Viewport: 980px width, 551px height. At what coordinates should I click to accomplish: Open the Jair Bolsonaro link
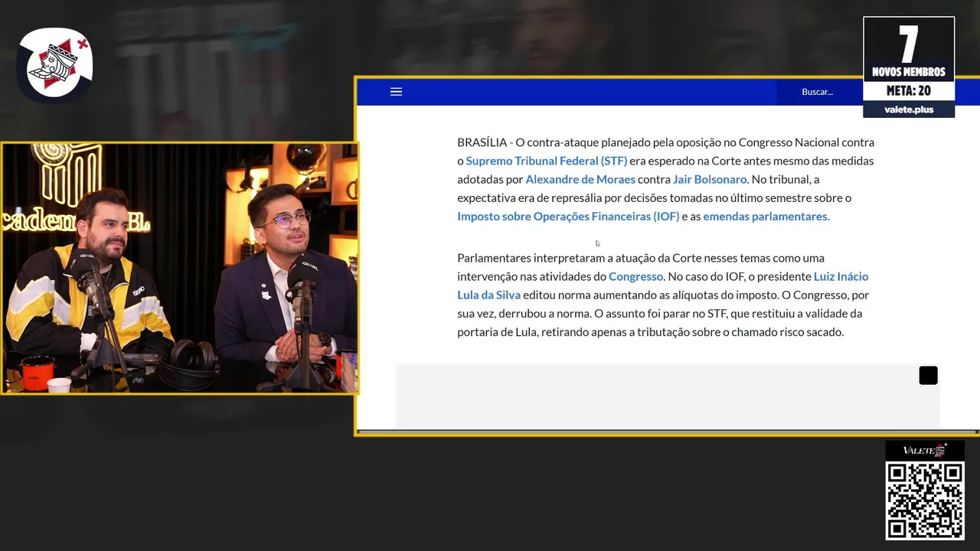tap(710, 179)
